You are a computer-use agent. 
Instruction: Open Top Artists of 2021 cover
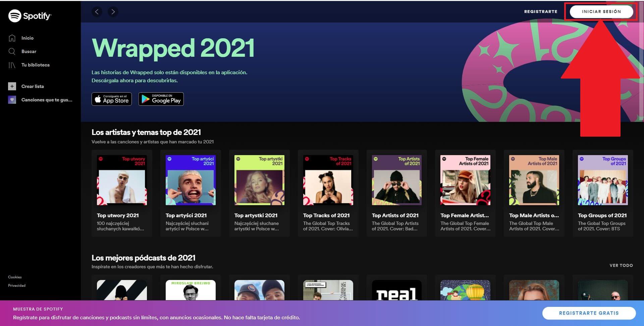[x=397, y=180]
